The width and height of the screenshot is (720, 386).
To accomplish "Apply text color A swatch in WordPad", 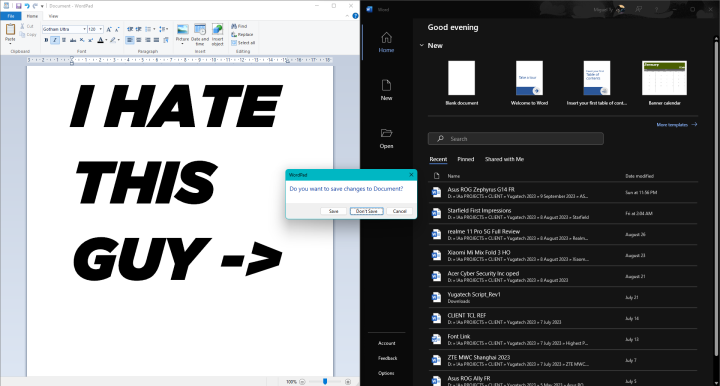I will pyautogui.click(x=101, y=40).
